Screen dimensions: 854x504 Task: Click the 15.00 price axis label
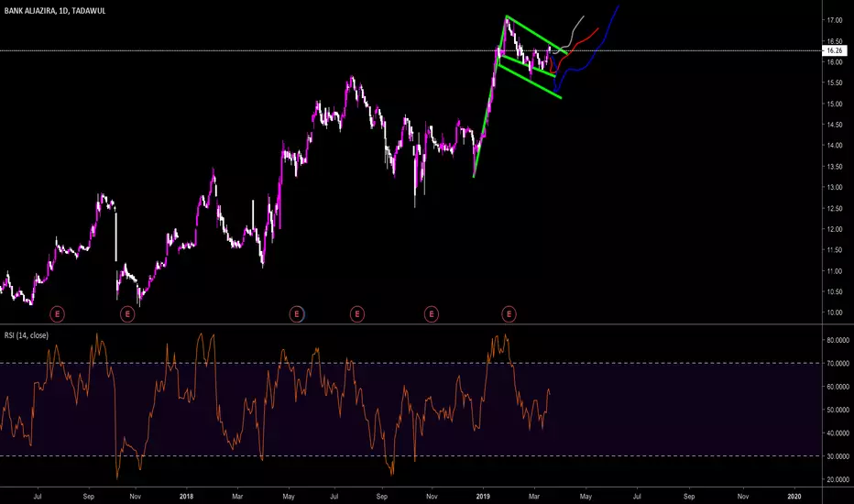click(835, 104)
